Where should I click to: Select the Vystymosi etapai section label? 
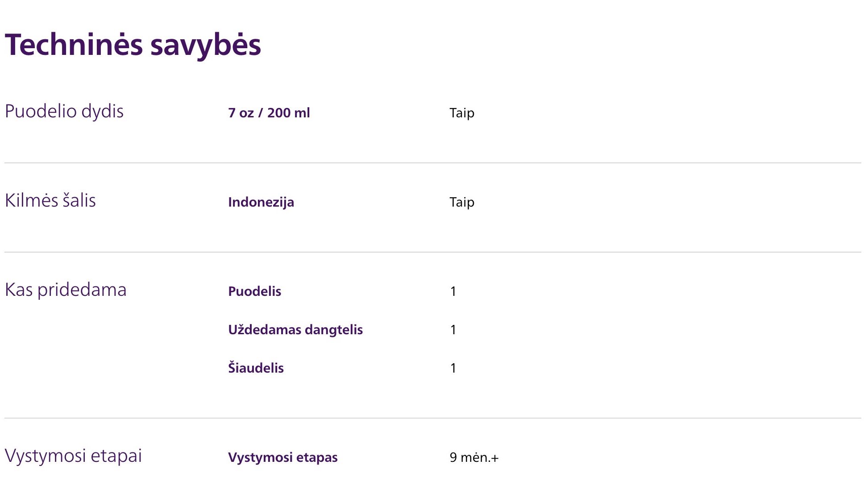(x=73, y=456)
